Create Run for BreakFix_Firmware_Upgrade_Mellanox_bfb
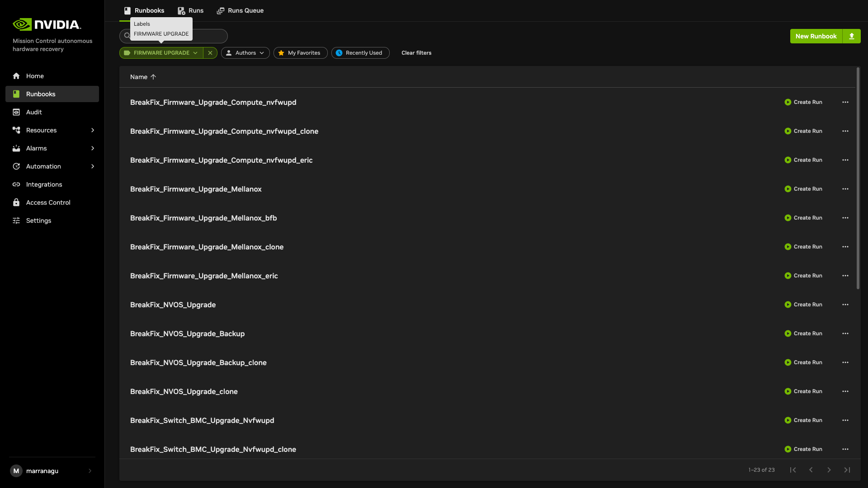868x488 pixels. (803, 218)
